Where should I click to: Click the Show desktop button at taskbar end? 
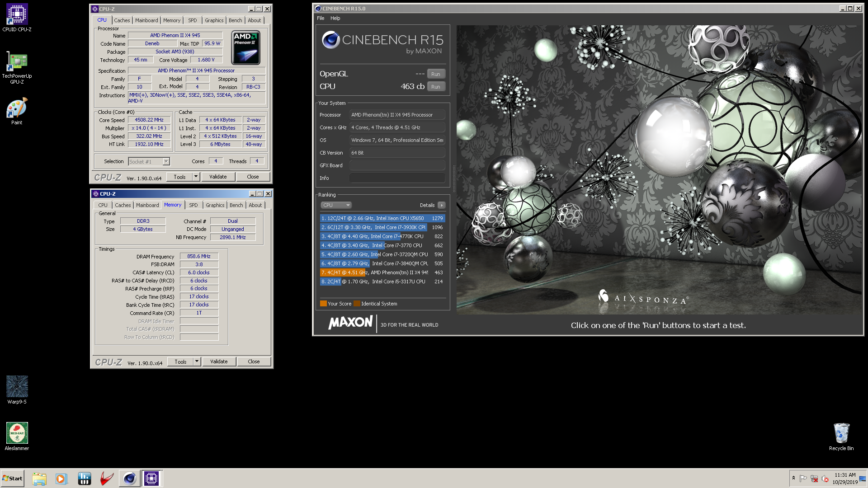coord(863,479)
